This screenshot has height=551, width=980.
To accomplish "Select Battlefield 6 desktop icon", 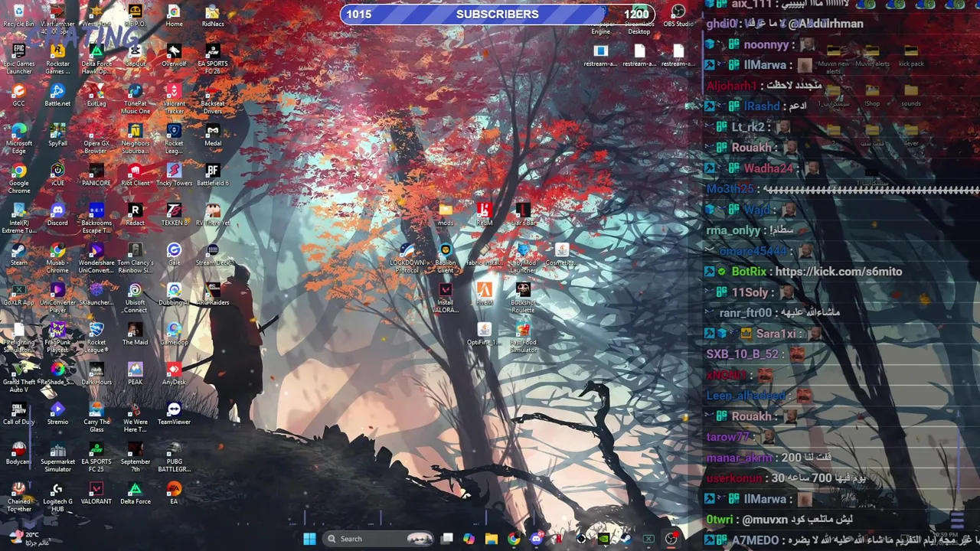I will (x=213, y=175).
